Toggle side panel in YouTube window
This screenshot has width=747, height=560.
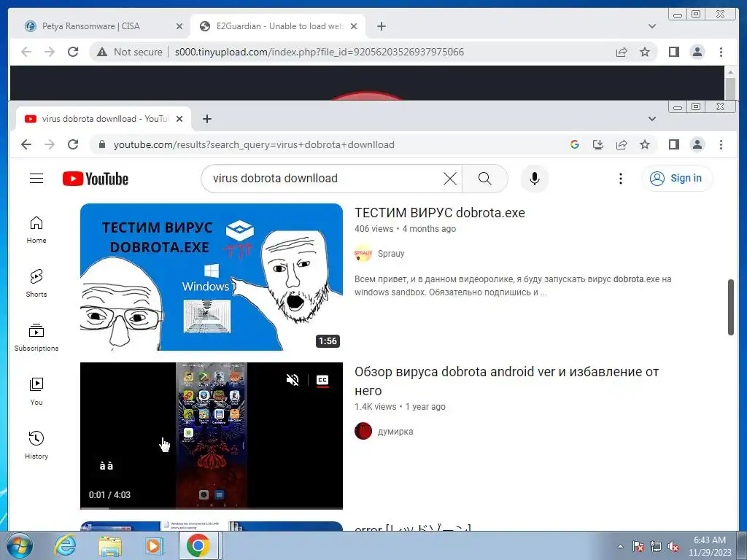673,144
